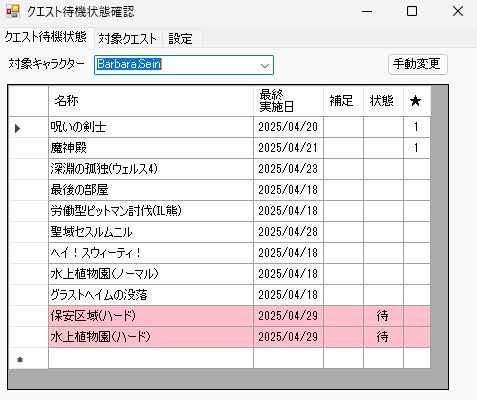Image resolution: width=477 pixels, height=400 pixels.
Task: Click 待 status in 水上植物園(ハード) row
Action: (x=383, y=337)
